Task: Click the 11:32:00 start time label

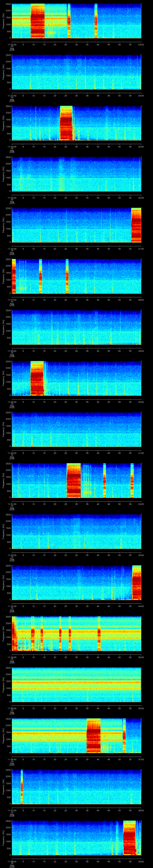Action: pos(12,555)
